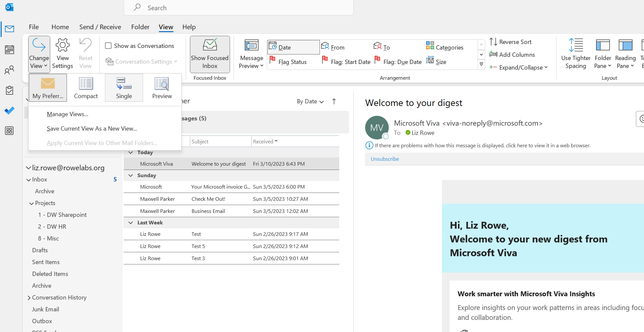The image size is (644, 332).
Task: Toggle Show Focused Inbox button
Action: point(210,54)
